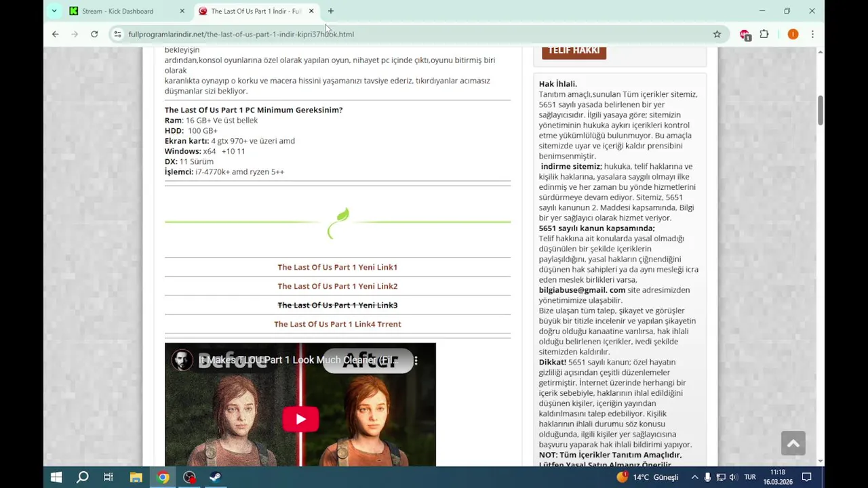The image size is (868, 488).
Task: Open the red extension icon with badge
Action: click(745, 35)
